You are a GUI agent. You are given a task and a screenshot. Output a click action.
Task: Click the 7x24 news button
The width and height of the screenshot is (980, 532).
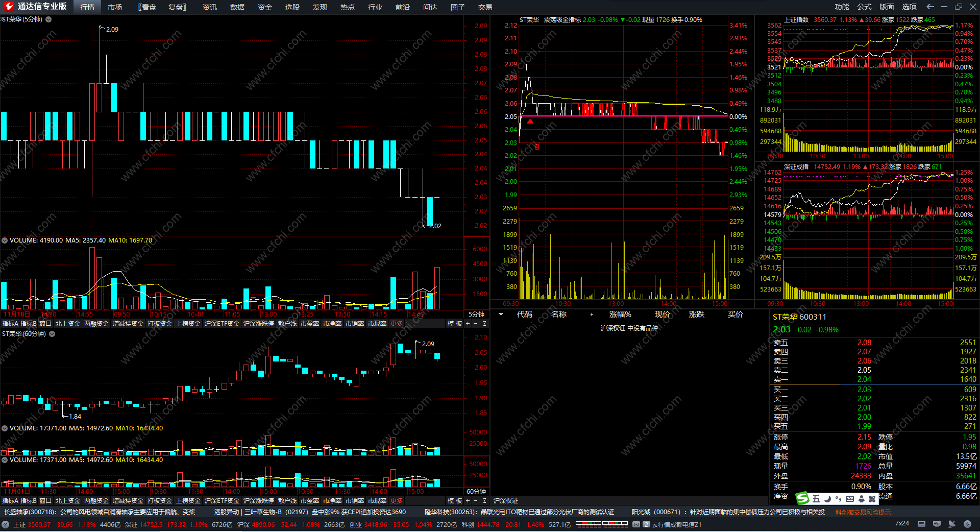tap(902, 523)
